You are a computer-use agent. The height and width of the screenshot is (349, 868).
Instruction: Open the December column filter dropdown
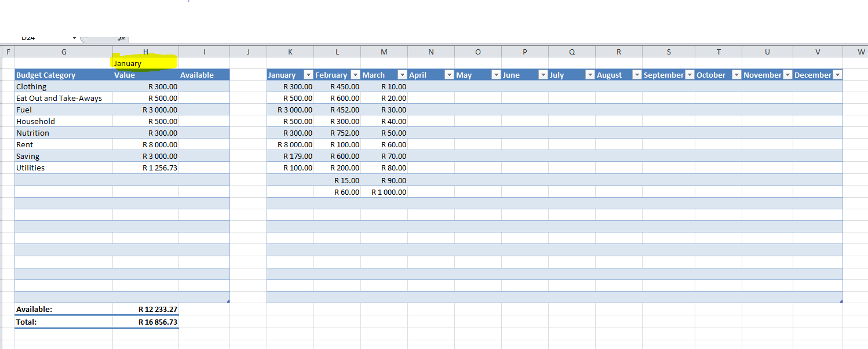point(838,75)
